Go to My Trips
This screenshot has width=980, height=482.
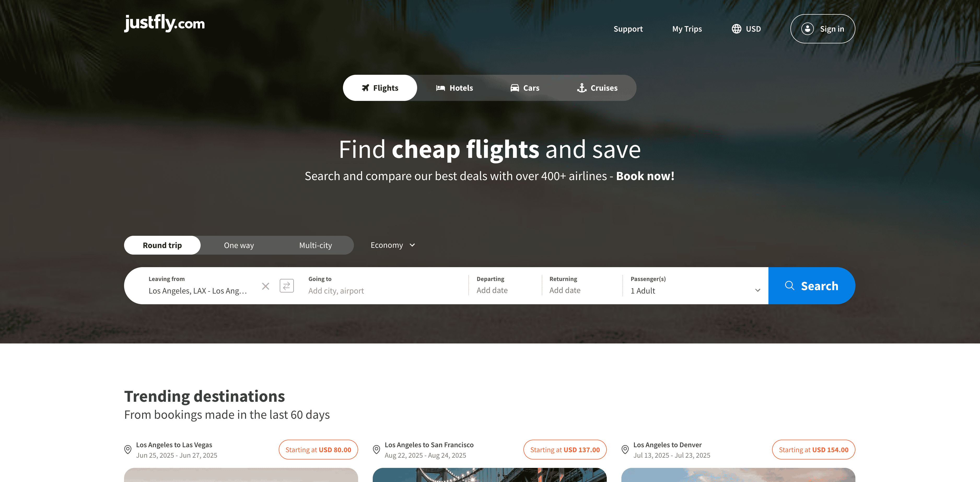click(687, 29)
